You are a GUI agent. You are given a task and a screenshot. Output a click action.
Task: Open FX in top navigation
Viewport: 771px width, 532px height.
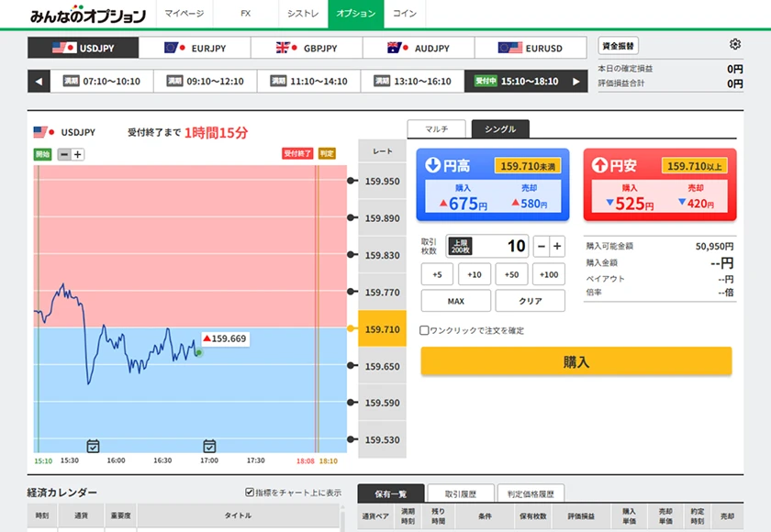coord(246,14)
